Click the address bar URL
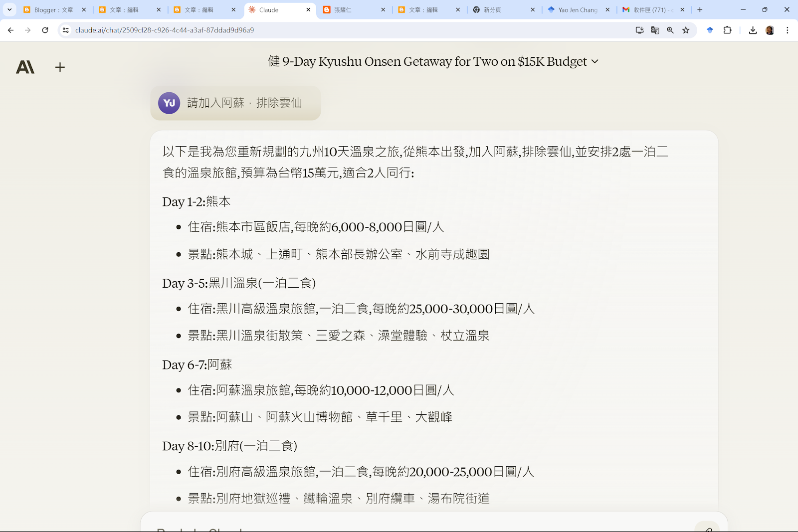The height and width of the screenshot is (532, 798). (165, 30)
